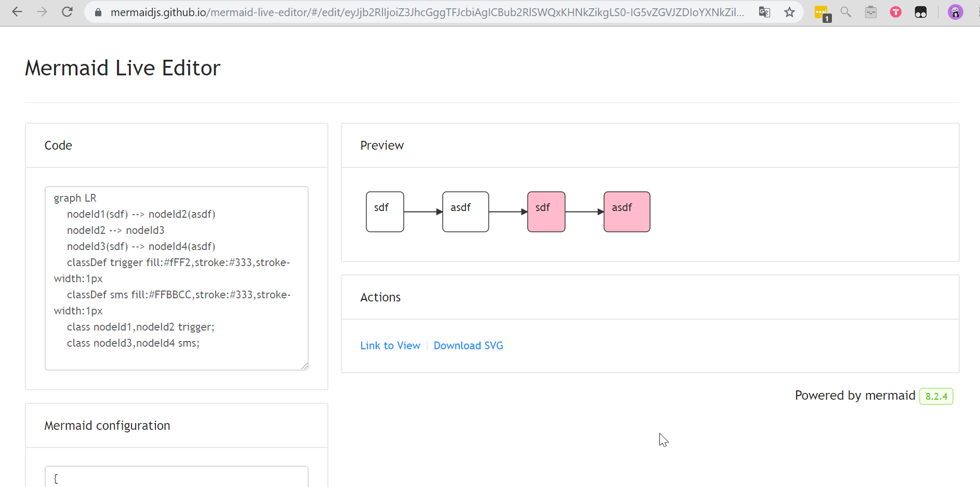View site security via padlock icon
This screenshot has height=487, width=980.
coord(98,11)
